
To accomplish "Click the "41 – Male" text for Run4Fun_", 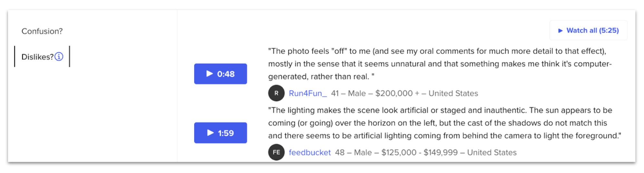I will 348,93.
